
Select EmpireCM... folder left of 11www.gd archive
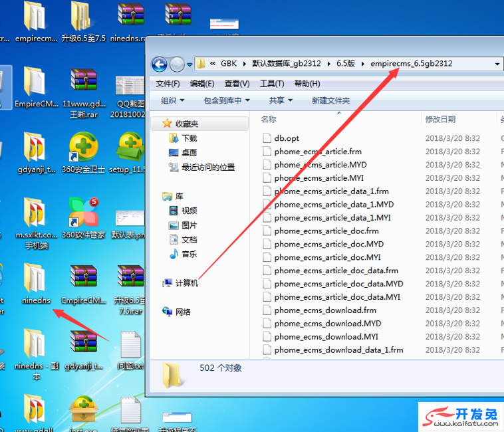[x=36, y=87]
